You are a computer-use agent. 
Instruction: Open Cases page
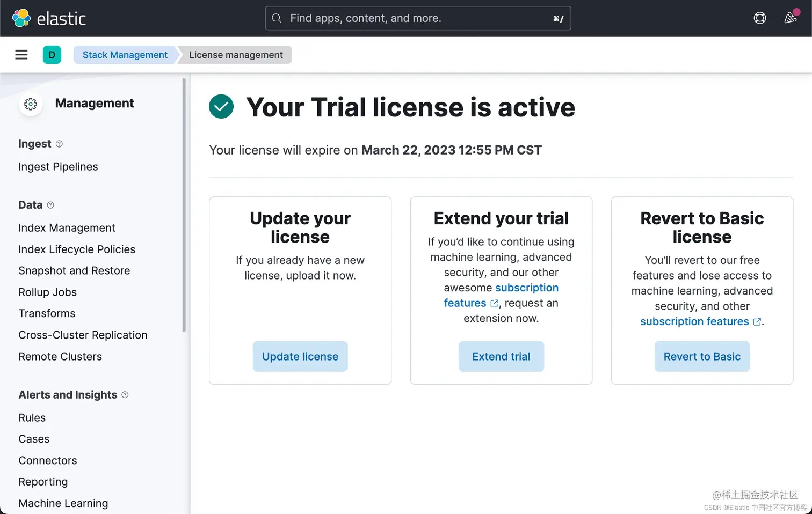[34, 439]
